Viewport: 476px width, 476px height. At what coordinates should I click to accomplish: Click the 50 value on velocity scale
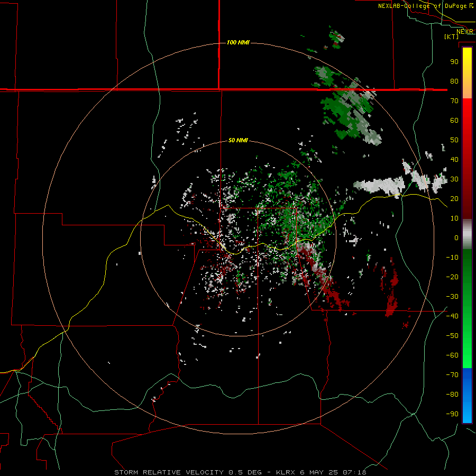coord(454,140)
